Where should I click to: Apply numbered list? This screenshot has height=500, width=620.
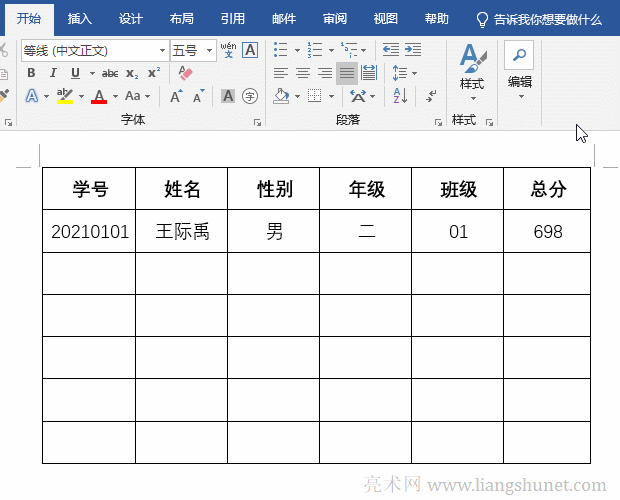pyautogui.click(x=315, y=50)
